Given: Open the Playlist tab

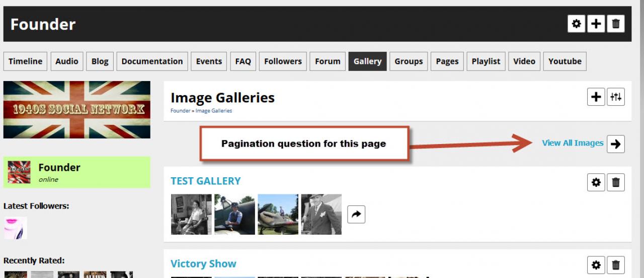Looking at the screenshot, I should (x=486, y=61).
